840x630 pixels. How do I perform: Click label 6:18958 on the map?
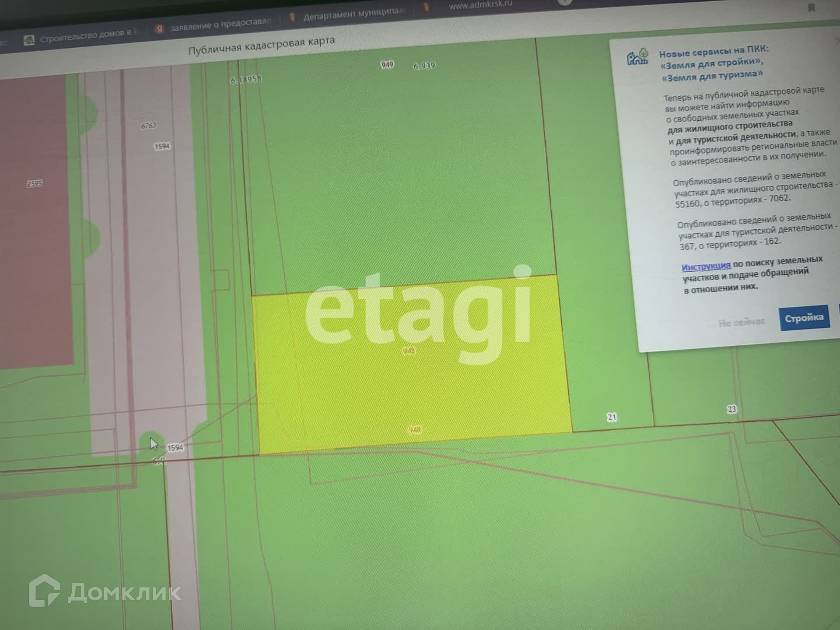pos(246,80)
